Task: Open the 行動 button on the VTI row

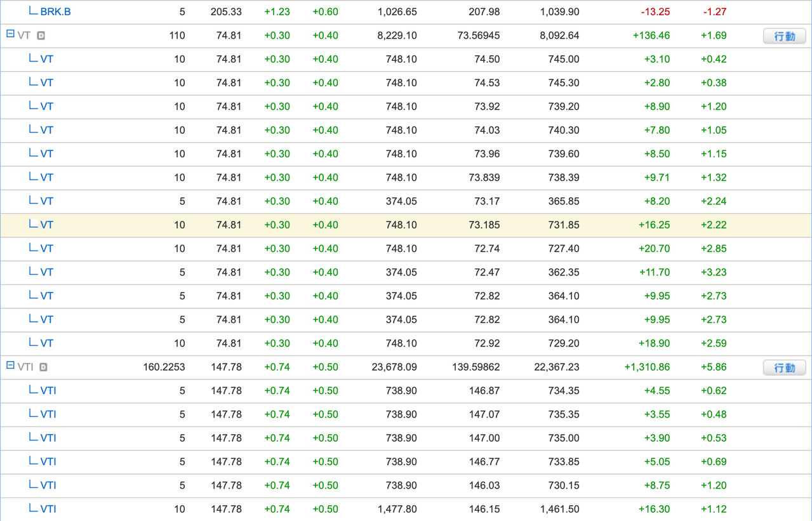Action: coord(784,367)
